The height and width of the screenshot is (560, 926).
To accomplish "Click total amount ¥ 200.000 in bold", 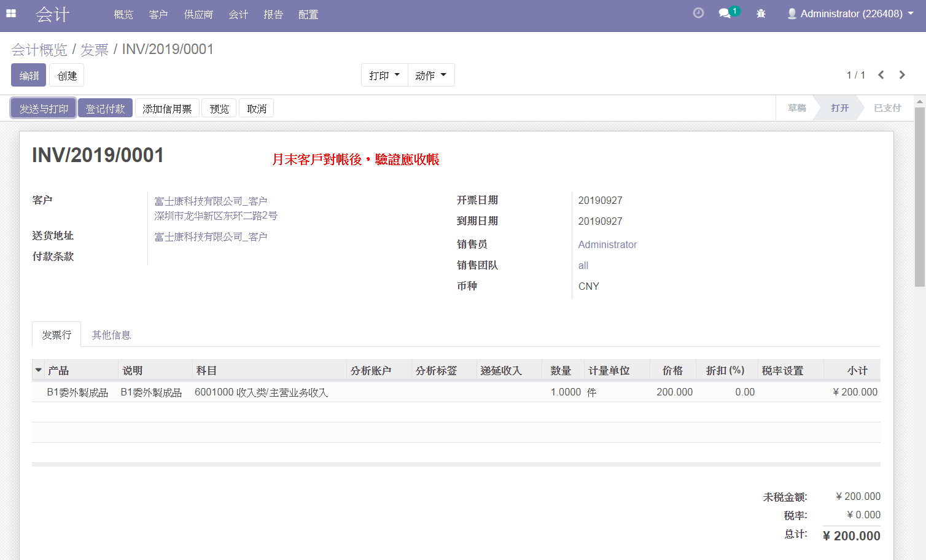I will (x=851, y=535).
